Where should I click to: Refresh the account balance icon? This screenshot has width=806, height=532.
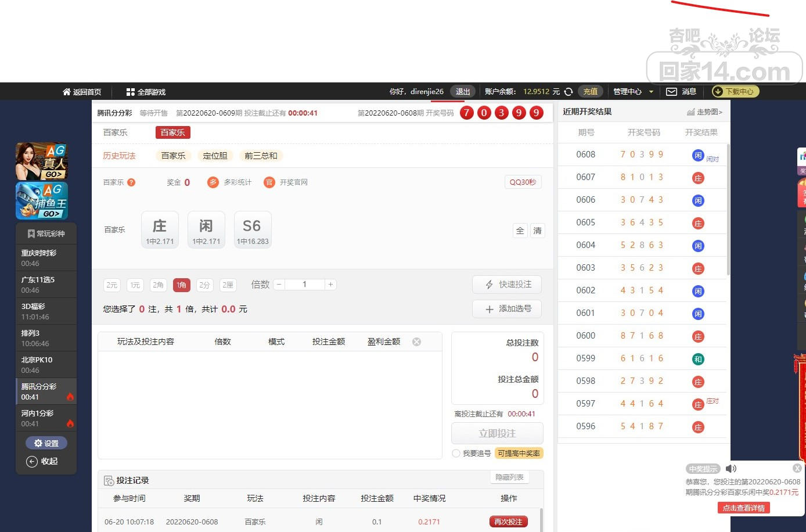point(568,92)
